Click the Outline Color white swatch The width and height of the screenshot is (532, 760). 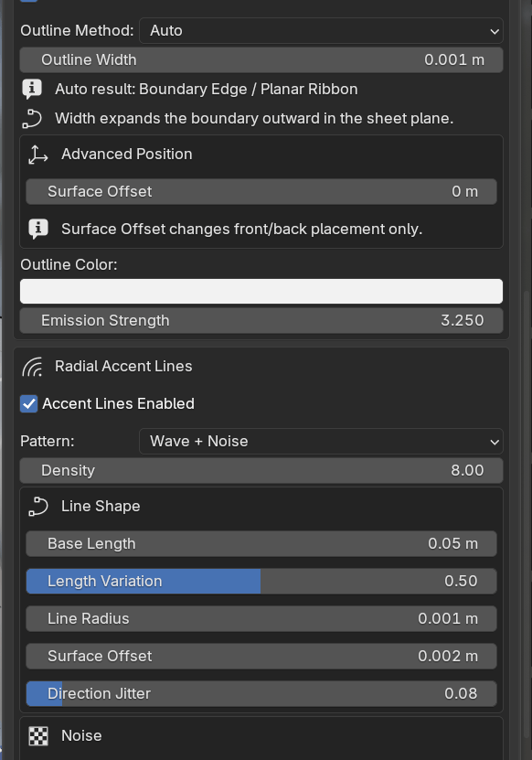point(261,292)
